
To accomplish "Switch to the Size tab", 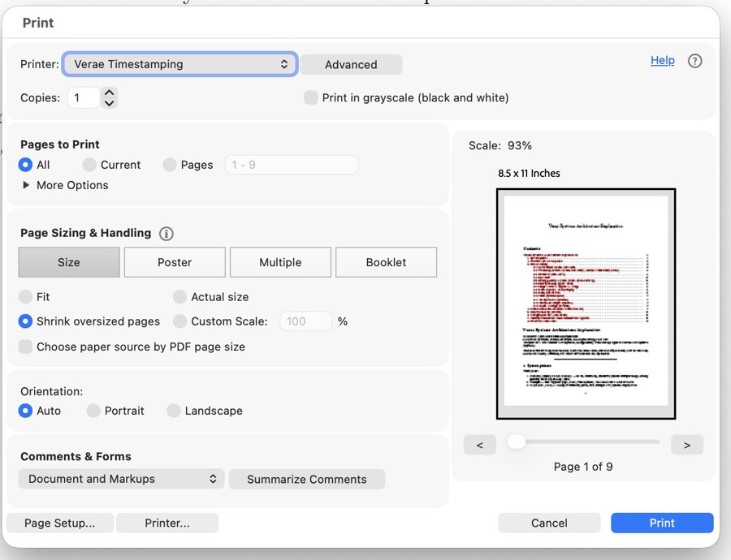I will point(69,262).
